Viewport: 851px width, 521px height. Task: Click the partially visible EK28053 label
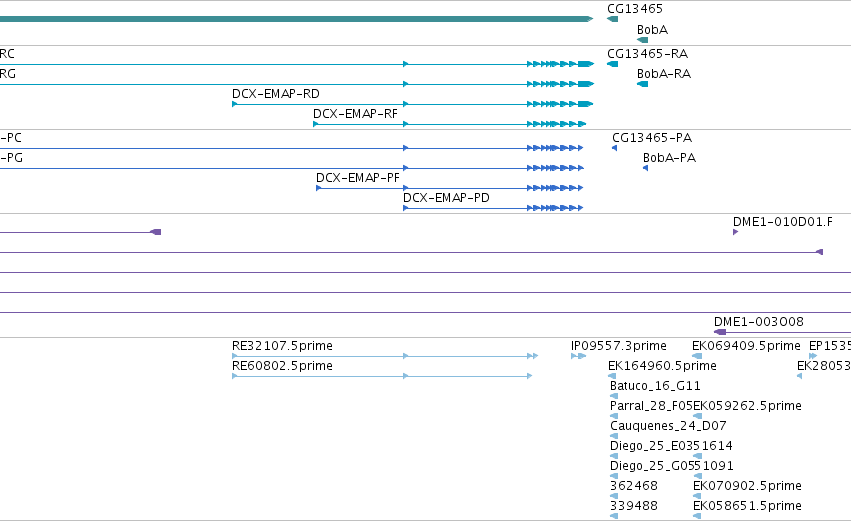coord(824,366)
